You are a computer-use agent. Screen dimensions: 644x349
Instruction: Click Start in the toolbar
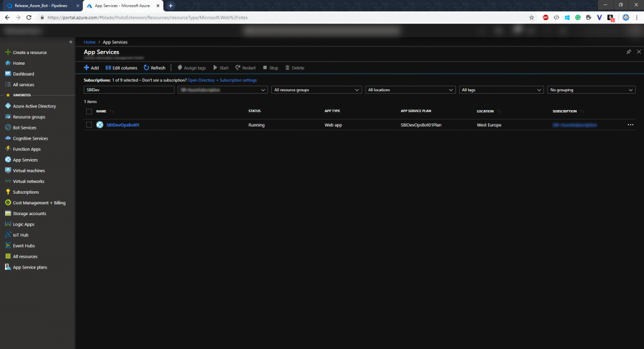click(x=221, y=68)
